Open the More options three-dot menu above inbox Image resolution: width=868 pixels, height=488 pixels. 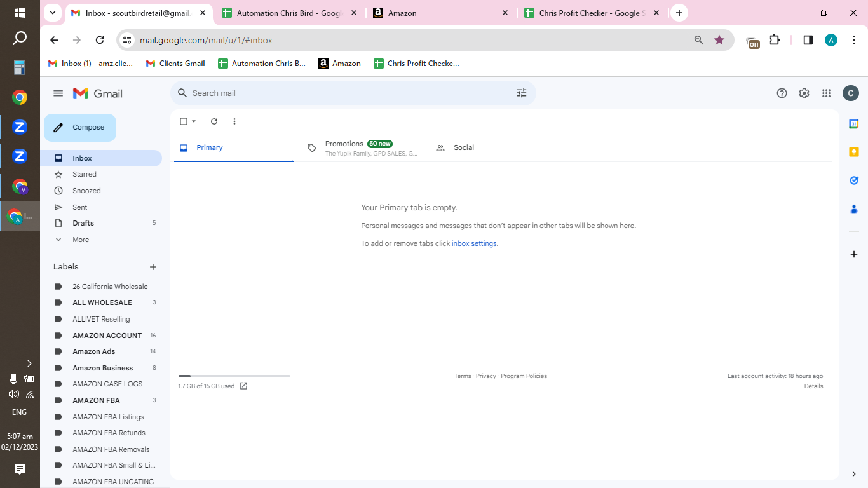[x=234, y=121]
